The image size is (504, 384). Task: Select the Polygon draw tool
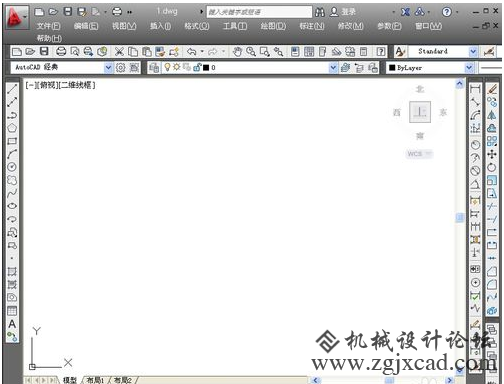(12, 128)
